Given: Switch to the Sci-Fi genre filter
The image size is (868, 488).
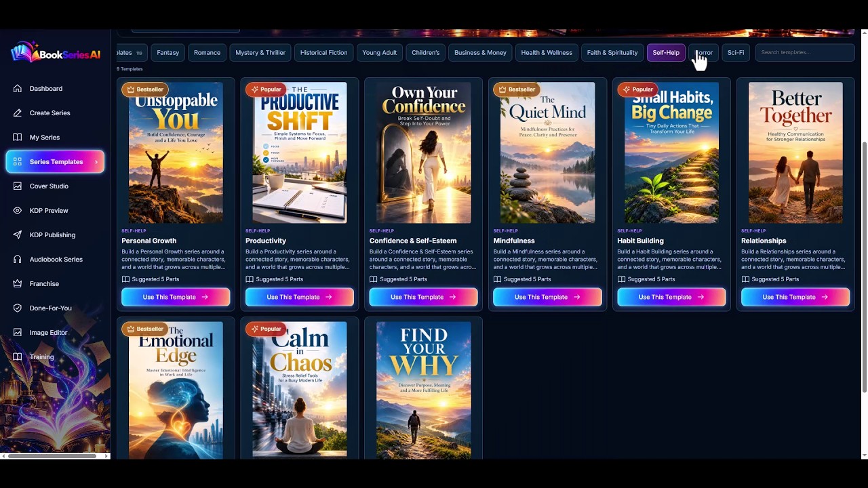Looking at the screenshot, I should [736, 53].
